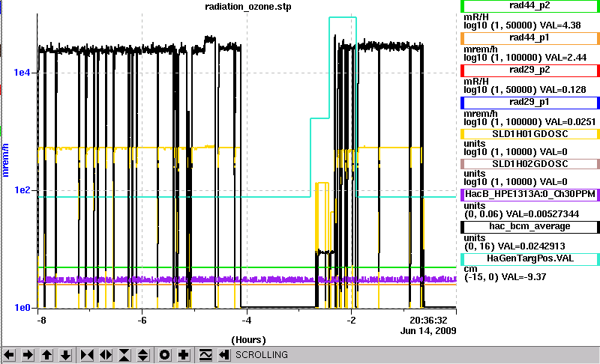Click the -6 hours x-axis tick label

(x=142, y=320)
